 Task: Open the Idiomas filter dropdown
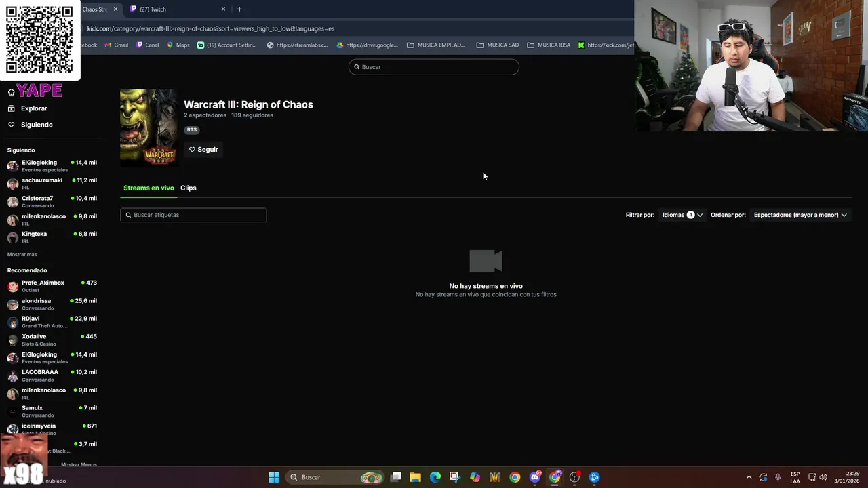[x=682, y=215]
